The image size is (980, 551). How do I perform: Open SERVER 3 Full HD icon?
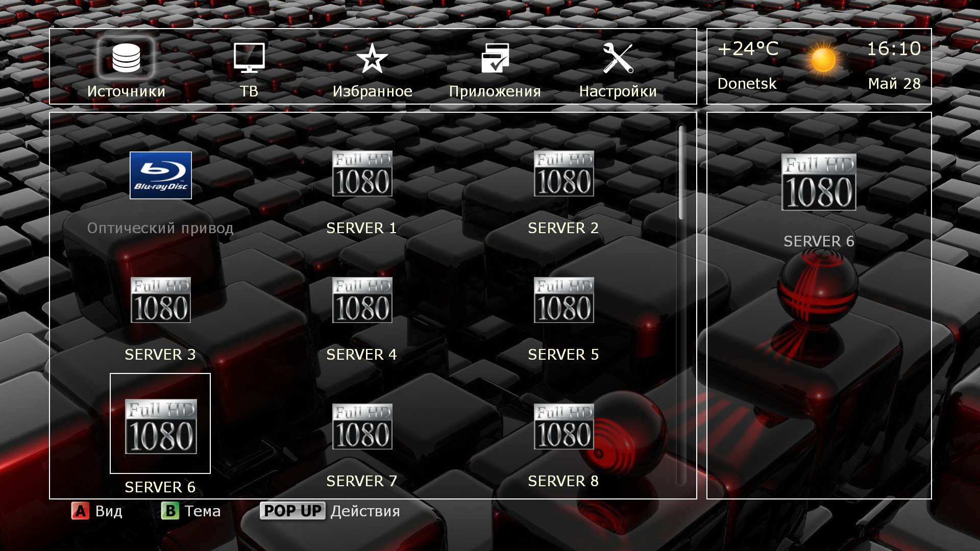pos(161,300)
